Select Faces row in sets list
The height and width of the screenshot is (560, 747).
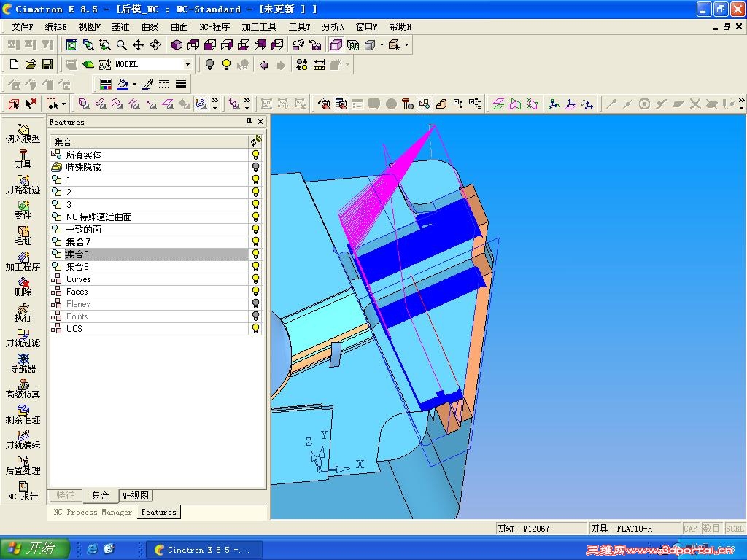click(x=149, y=292)
